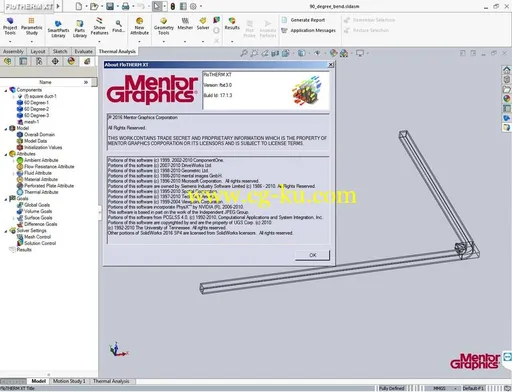Screen dimensions: 512x392
Task: Click Rebuild traffic light icon
Action: point(173,6)
